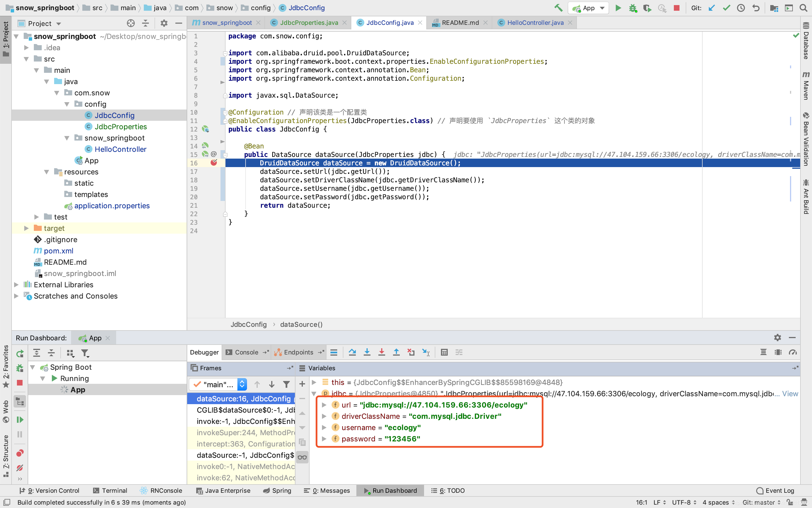
Task: Resume program in debugger side toolbar
Action: [x=20, y=420]
